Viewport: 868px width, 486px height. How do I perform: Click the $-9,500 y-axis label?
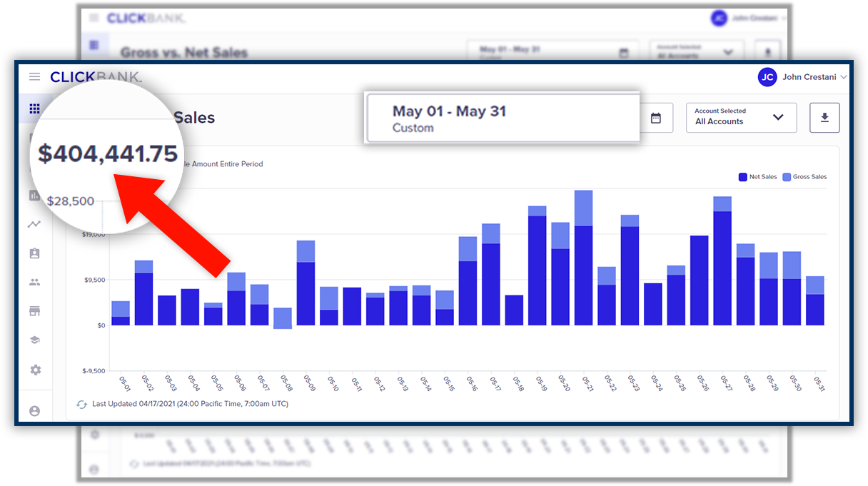[94, 371]
